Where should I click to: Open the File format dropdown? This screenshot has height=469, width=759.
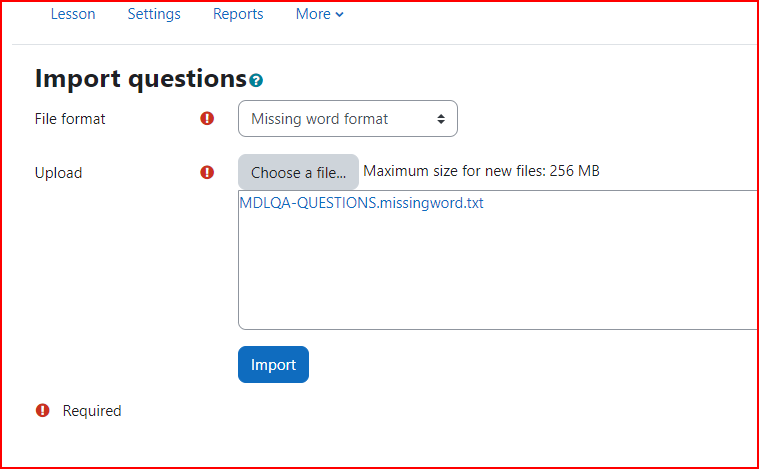tap(348, 119)
